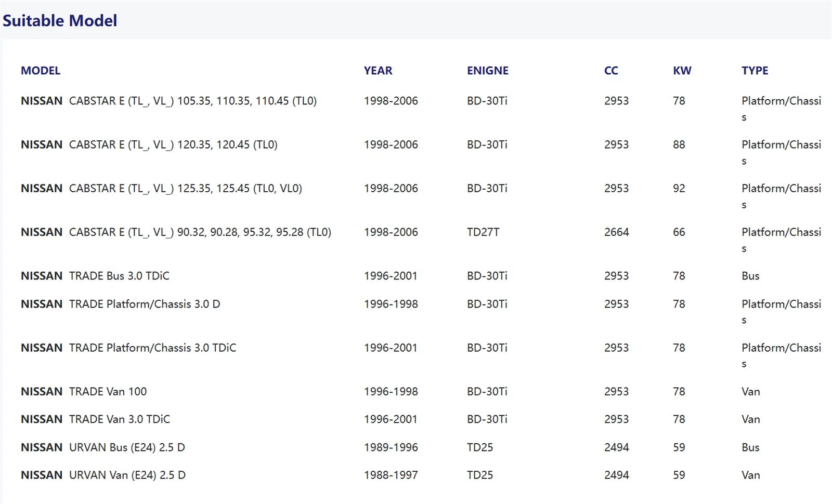Image resolution: width=832 pixels, height=504 pixels.
Task: Click year 1989-1996 of URVAN Bus
Action: point(391,447)
